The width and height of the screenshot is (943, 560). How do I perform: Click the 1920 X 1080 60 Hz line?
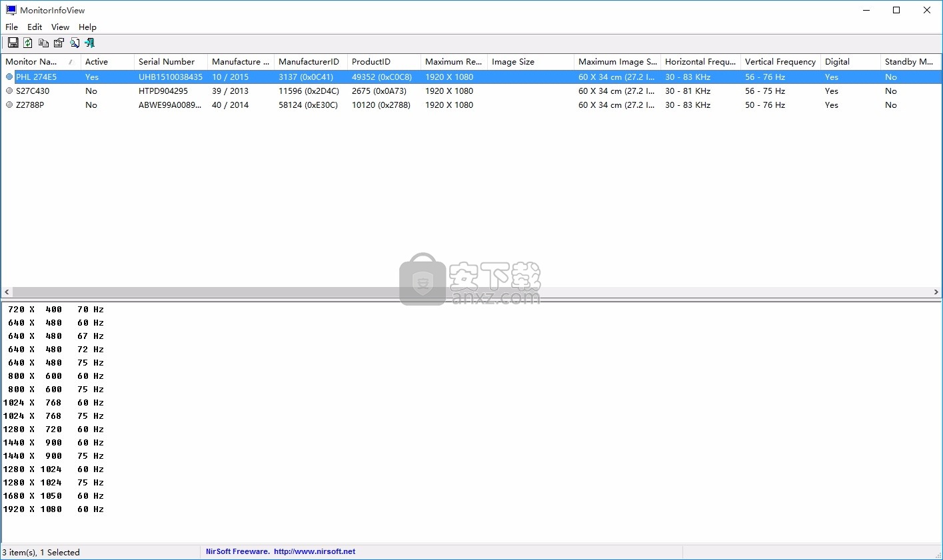tap(54, 509)
